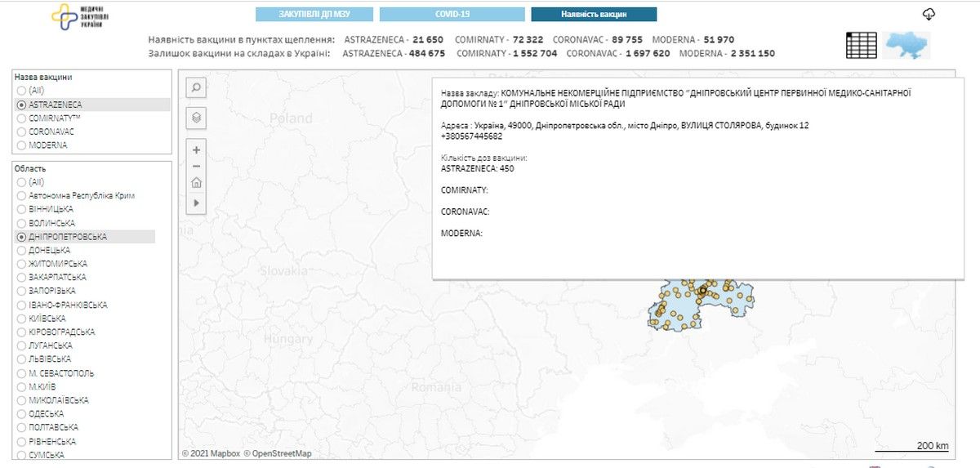
Task: Switch to the COVID-19 tab
Action: [452, 15]
